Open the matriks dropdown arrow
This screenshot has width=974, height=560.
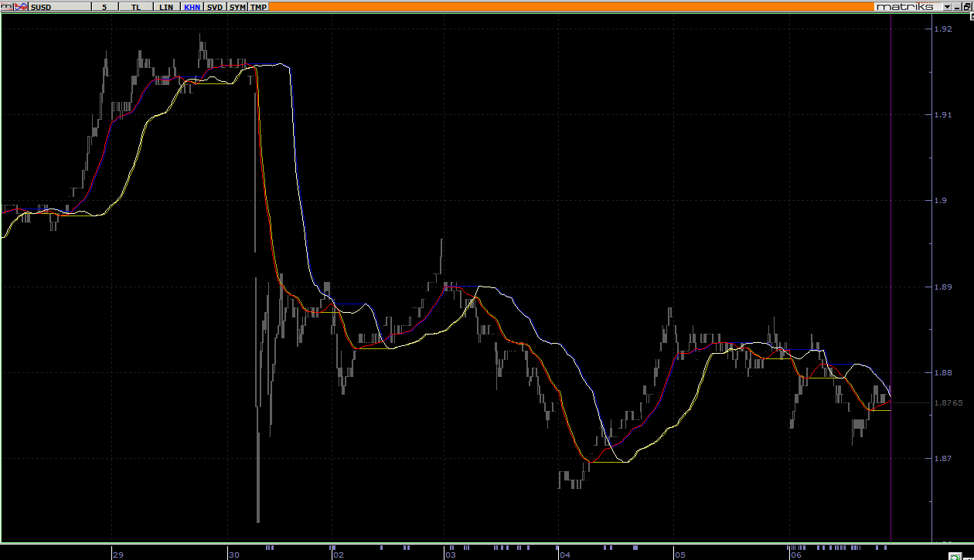pos(948,6)
